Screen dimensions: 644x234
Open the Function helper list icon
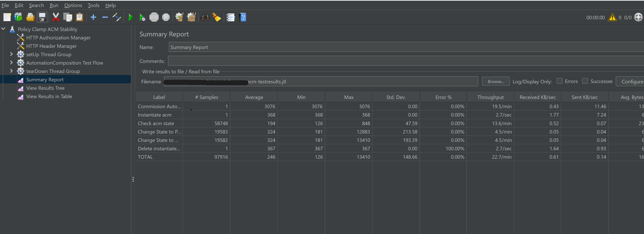(230, 17)
